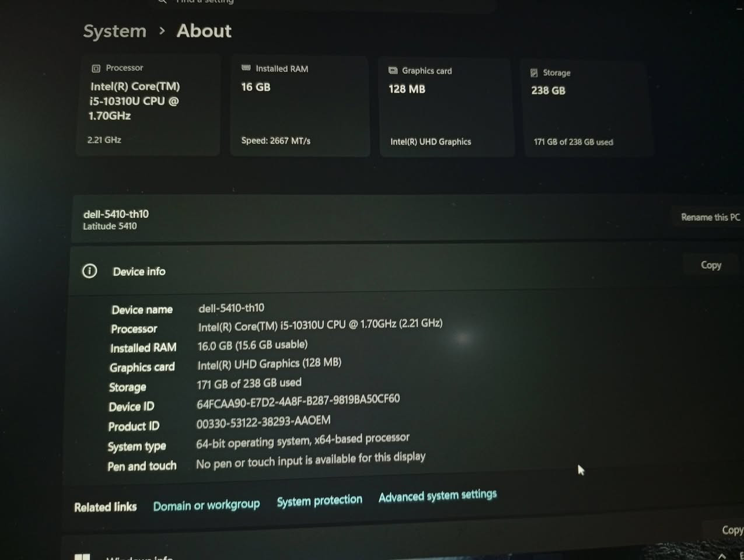Screen dimensions: 744x560
Task: Open the Storage 238 GB card
Action: tap(586, 108)
